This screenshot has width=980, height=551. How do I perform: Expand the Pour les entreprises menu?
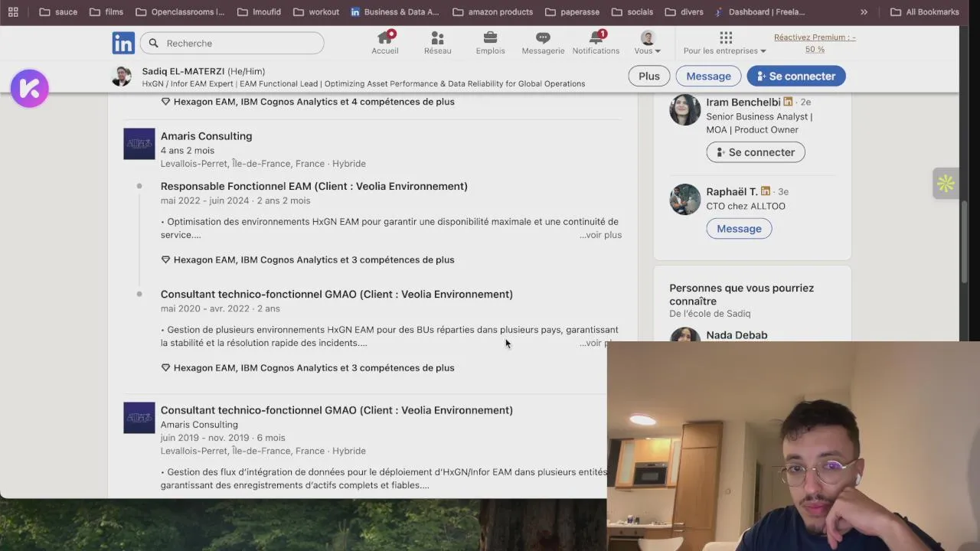(x=725, y=43)
